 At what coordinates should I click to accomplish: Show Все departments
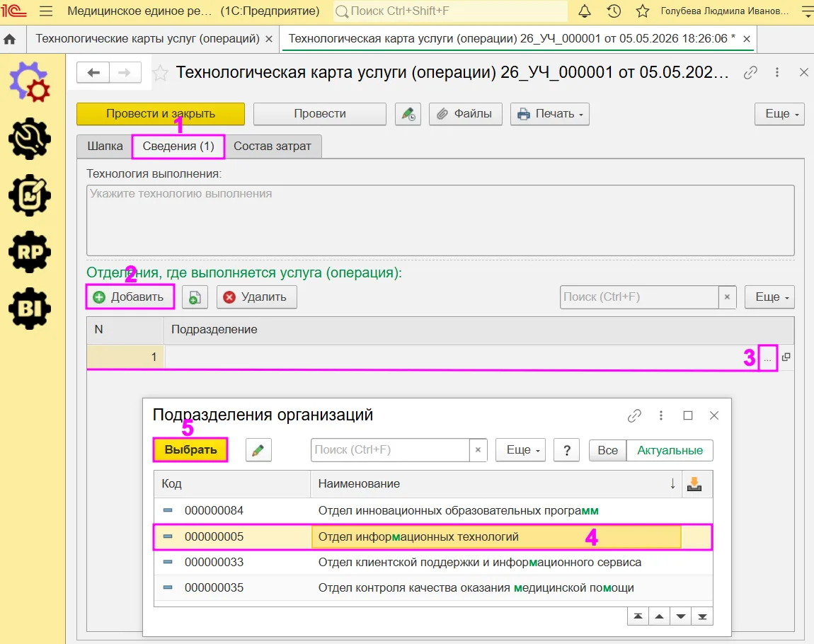pyautogui.click(x=608, y=450)
